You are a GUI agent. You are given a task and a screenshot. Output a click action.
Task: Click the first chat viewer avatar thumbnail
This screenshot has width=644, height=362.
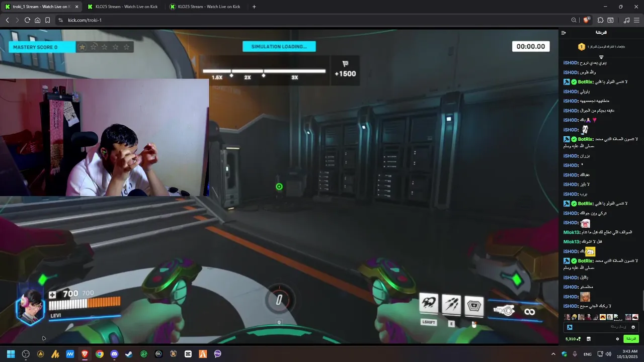click(x=567, y=317)
